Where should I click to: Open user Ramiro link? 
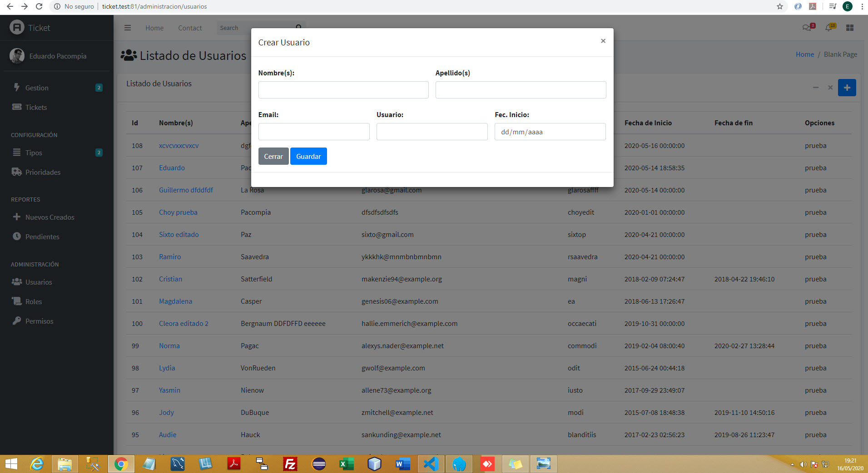pyautogui.click(x=170, y=257)
